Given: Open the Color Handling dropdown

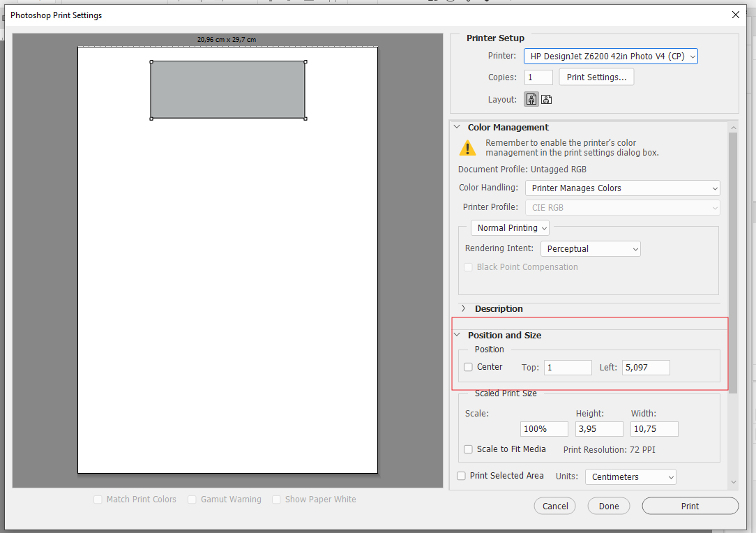Looking at the screenshot, I should (622, 188).
